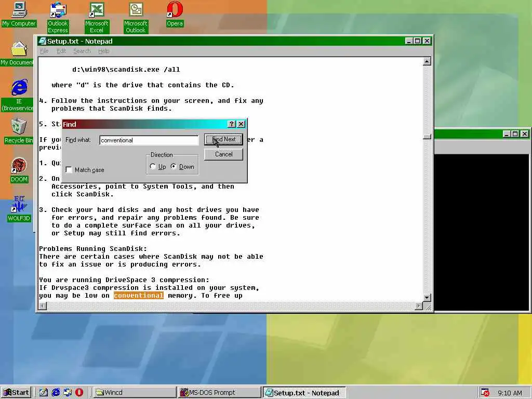532x399 pixels.
Task: Open the Help menu in Notepad
Action: pyautogui.click(x=103, y=51)
